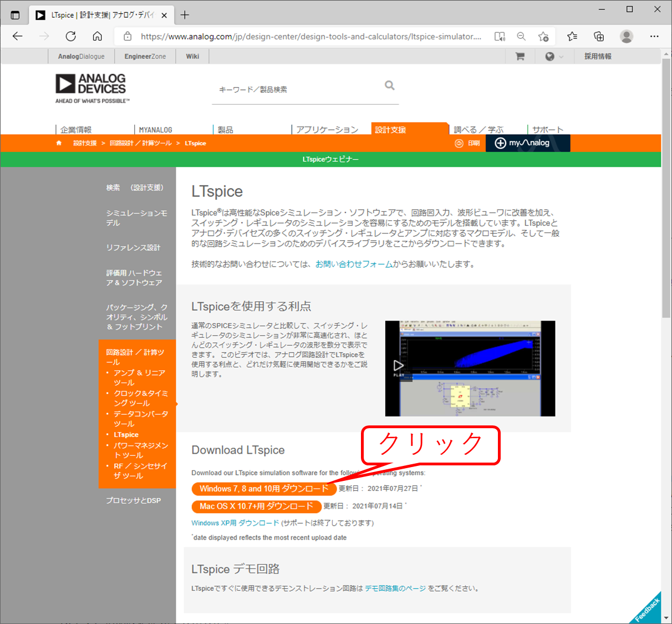Click the home icon in breadcrumb
This screenshot has height=624, width=672.
pos(59,143)
